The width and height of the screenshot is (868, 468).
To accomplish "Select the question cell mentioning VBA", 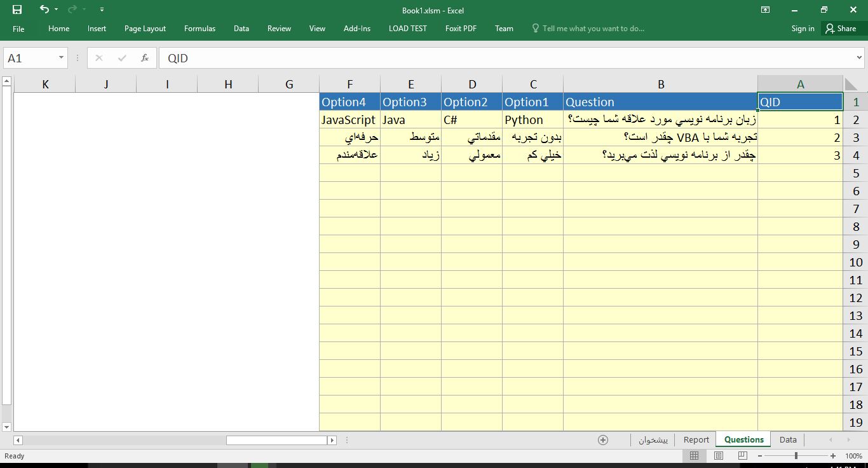I will 661,137.
